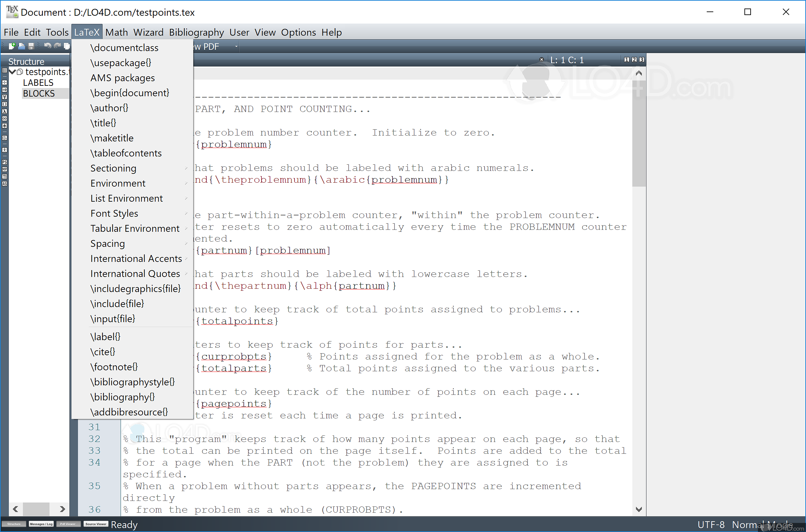Toggle the Messages / Log panel button
806x532 pixels.
(x=41, y=524)
